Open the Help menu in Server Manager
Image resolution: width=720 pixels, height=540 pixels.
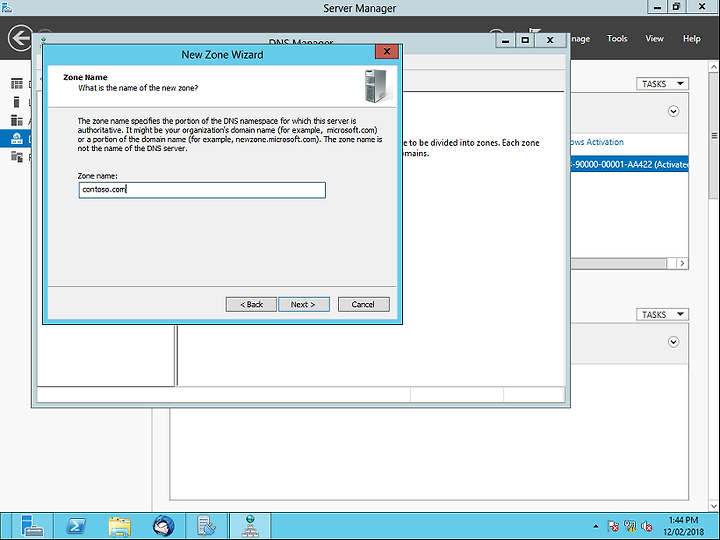tap(692, 39)
